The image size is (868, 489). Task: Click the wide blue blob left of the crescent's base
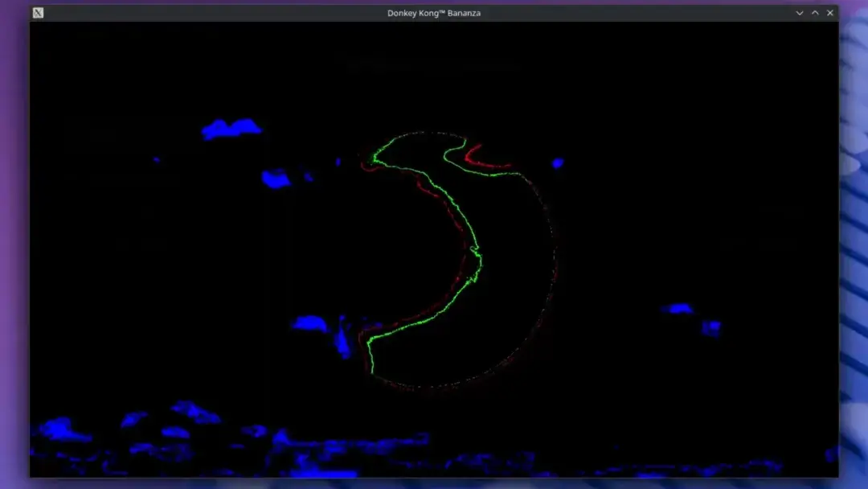pyautogui.click(x=309, y=323)
